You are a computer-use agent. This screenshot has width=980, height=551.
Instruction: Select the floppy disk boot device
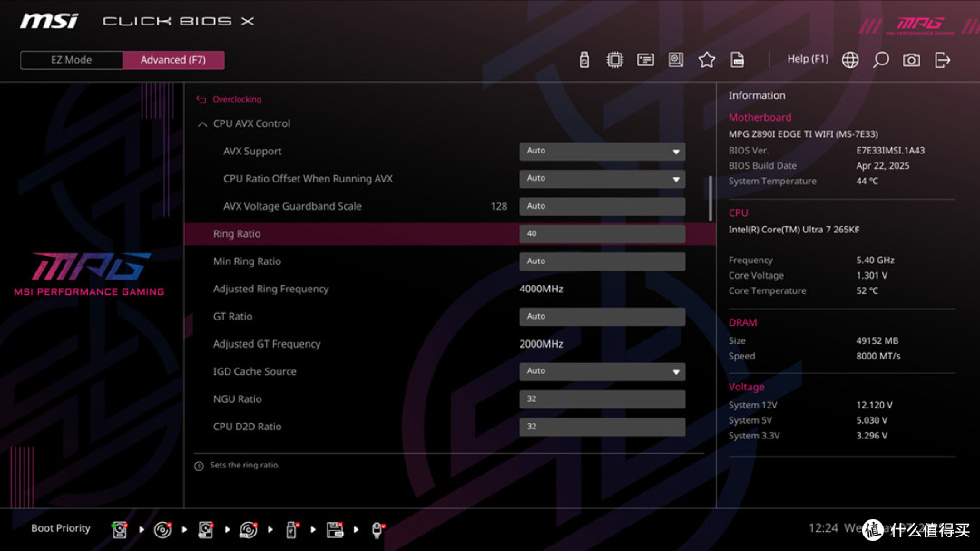coord(335,530)
